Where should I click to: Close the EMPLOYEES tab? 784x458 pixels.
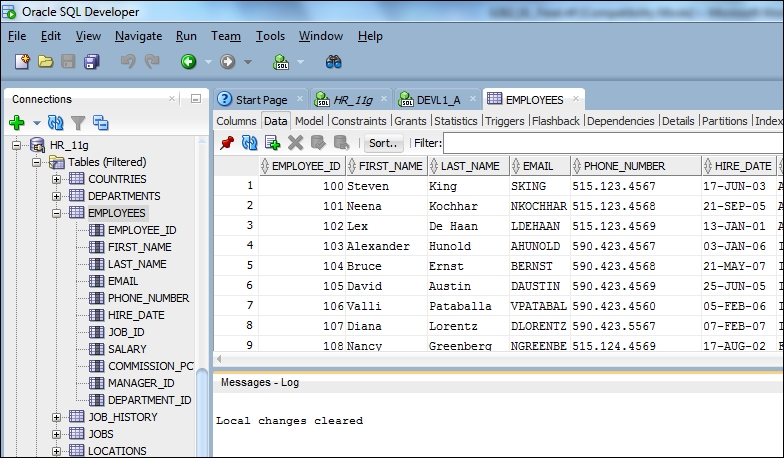click(576, 99)
